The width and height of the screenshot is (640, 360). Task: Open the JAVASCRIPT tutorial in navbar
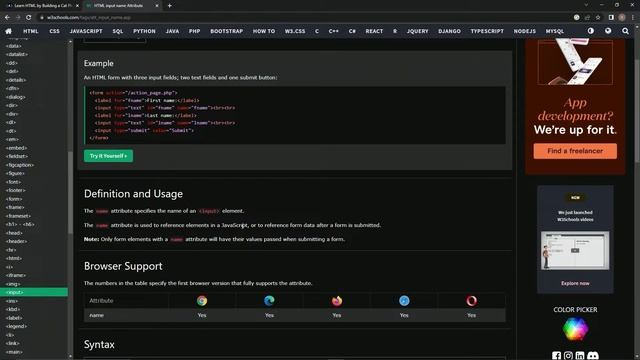coord(86,31)
